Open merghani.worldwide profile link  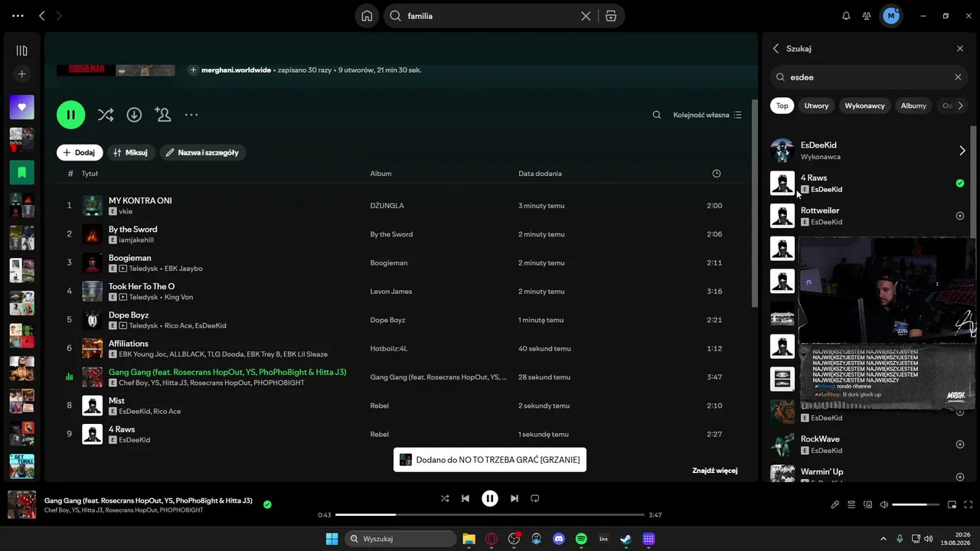pos(236,70)
